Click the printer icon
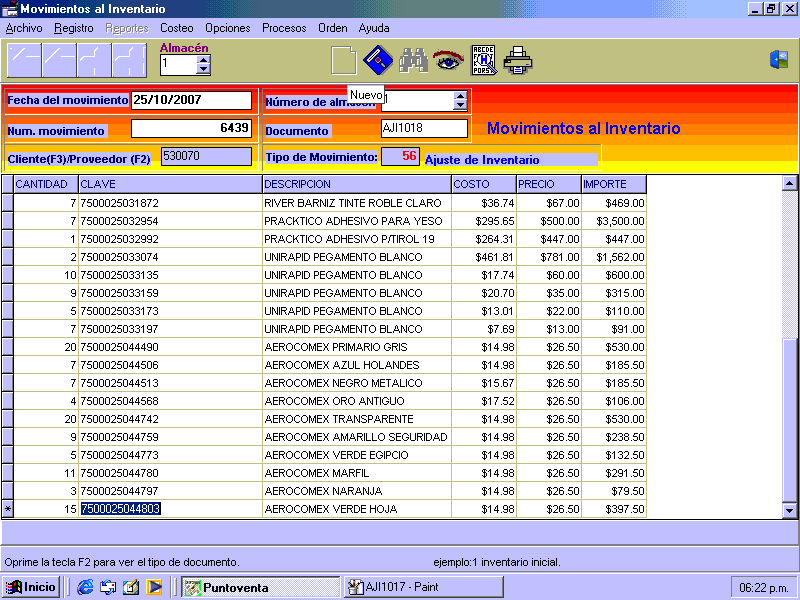Viewport: 800px width, 600px height. pyautogui.click(x=518, y=61)
